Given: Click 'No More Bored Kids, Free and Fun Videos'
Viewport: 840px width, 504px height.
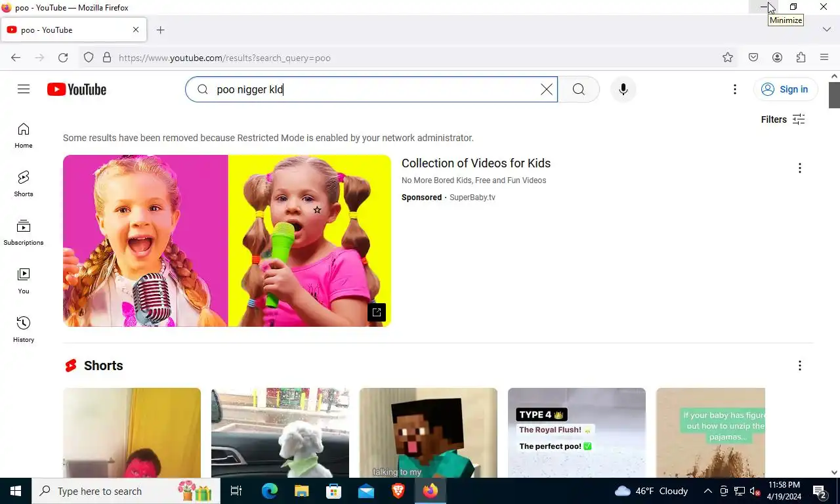Looking at the screenshot, I should 474,180.
